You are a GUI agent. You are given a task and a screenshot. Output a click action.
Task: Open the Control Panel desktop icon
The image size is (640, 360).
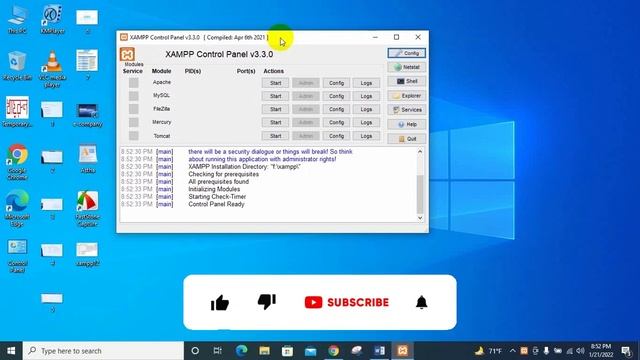[17, 256]
